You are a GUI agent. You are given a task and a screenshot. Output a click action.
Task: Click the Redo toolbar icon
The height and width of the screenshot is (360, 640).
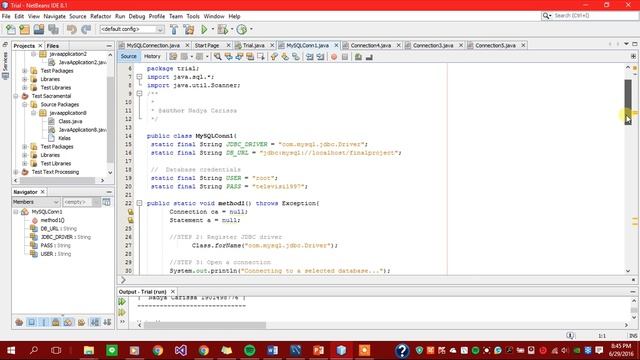pyautogui.click(x=86, y=29)
